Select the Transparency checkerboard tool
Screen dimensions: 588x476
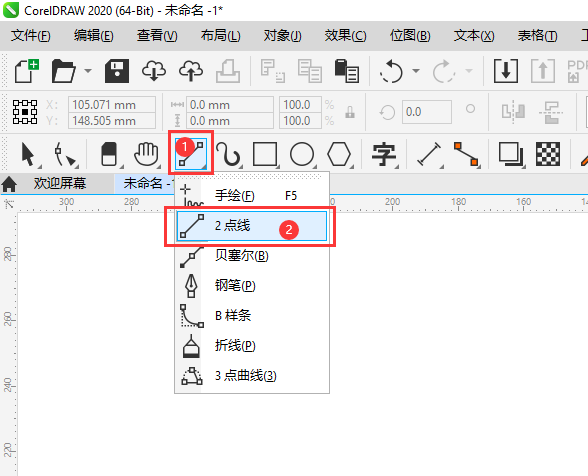[548, 154]
